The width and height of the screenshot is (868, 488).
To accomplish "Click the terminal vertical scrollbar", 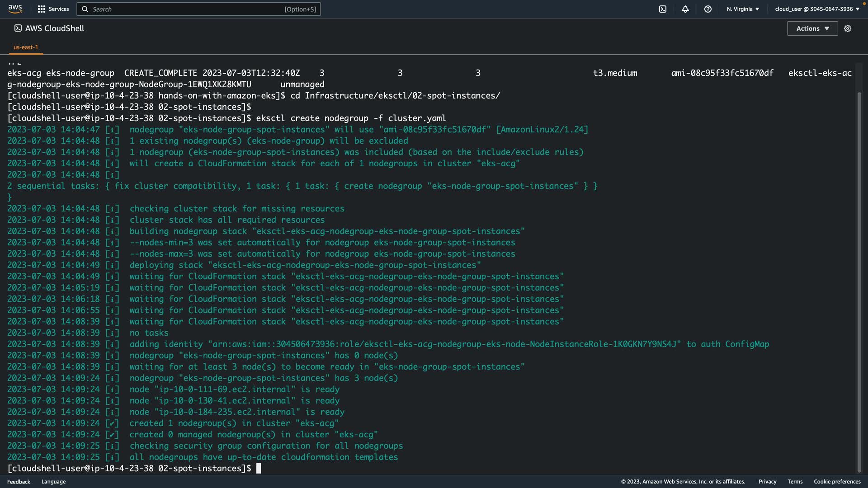I will coord(859,280).
